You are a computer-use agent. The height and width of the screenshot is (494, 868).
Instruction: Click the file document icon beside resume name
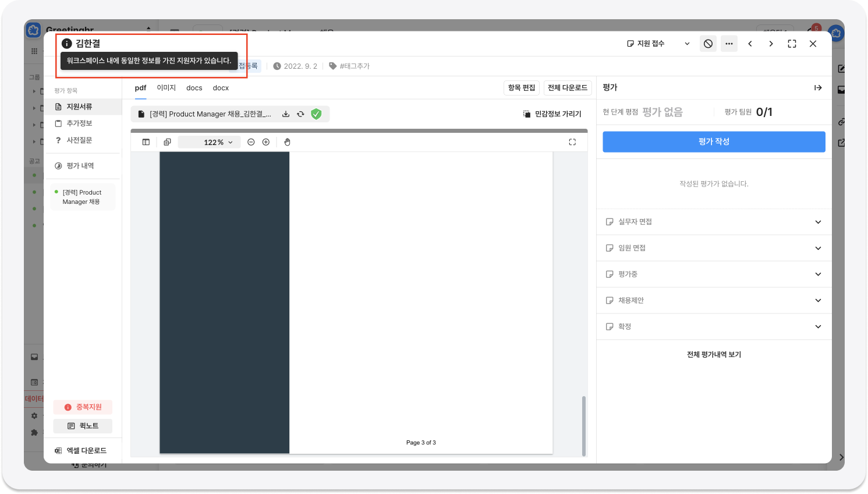[141, 114]
